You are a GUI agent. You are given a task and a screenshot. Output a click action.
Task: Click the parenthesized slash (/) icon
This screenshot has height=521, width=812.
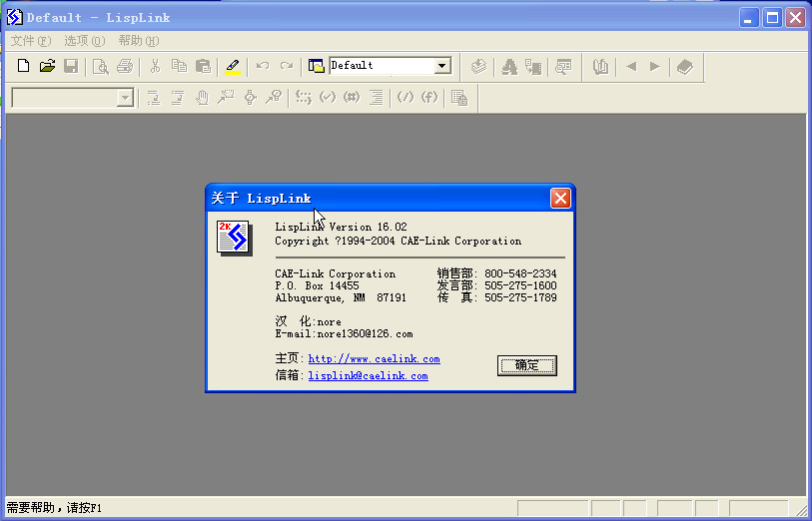click(x=405, y=97)
